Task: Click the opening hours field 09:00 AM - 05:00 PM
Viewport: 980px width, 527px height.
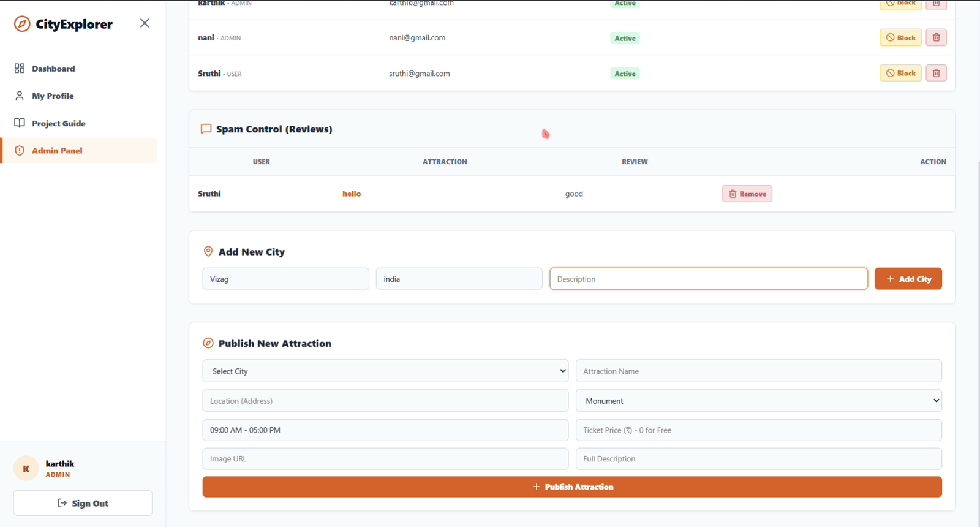Action: [385, 430]
